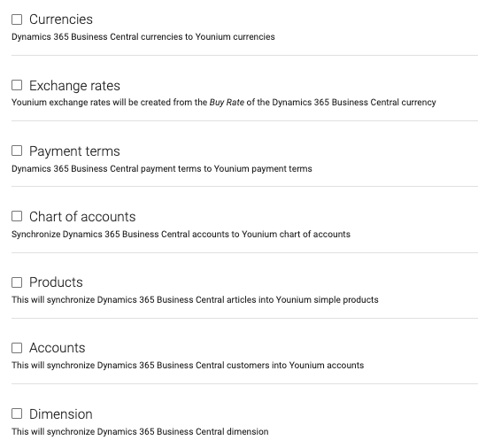Click the articles into simple products description
This screenshot has height=448, width=478.
(195, 300)
